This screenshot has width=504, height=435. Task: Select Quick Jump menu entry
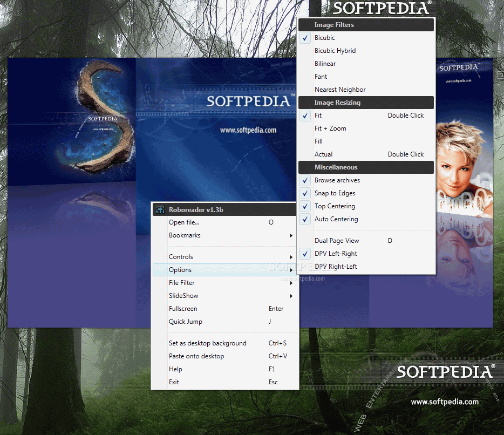224,322
